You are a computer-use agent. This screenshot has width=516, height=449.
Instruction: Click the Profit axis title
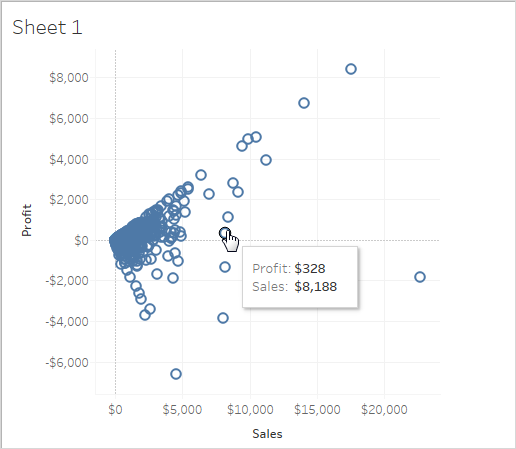coord(26,220)
